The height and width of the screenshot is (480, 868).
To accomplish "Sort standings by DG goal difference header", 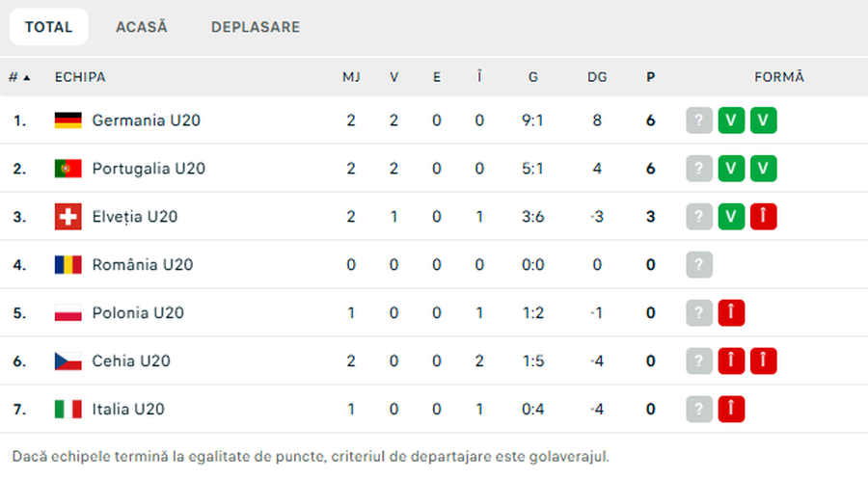I will 597,77.
